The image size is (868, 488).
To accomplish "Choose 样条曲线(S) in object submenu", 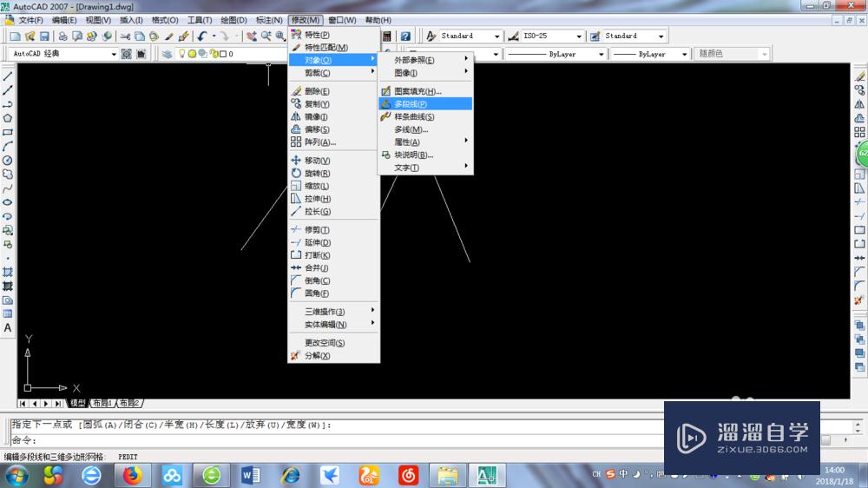I will click(x=425, y=116).
